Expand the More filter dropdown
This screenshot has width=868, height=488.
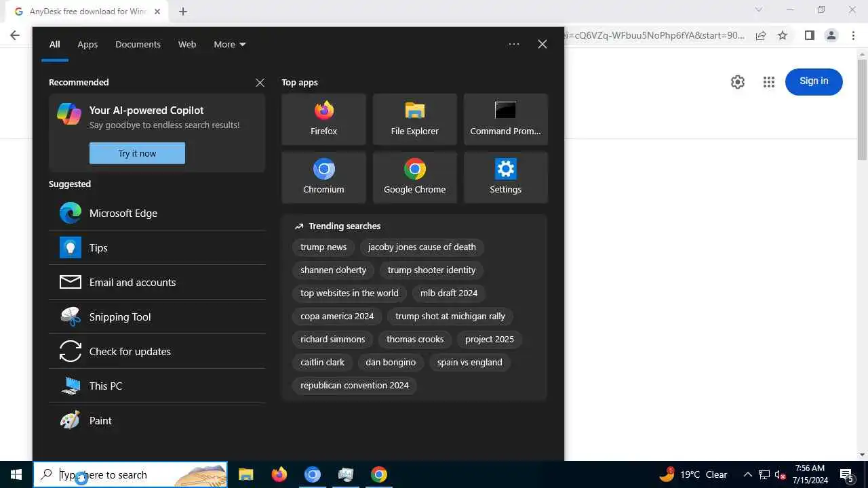230,44
